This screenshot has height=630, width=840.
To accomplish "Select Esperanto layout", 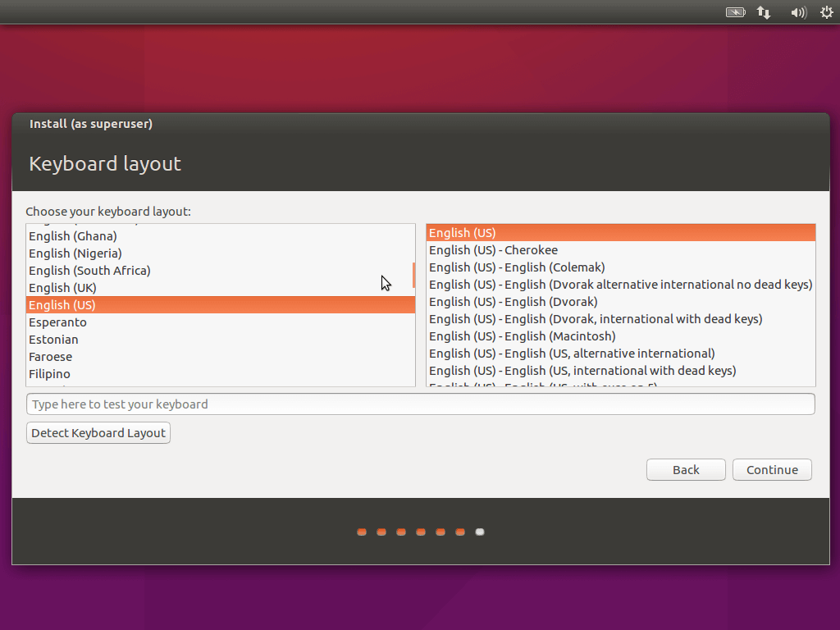I will (220, 322).
